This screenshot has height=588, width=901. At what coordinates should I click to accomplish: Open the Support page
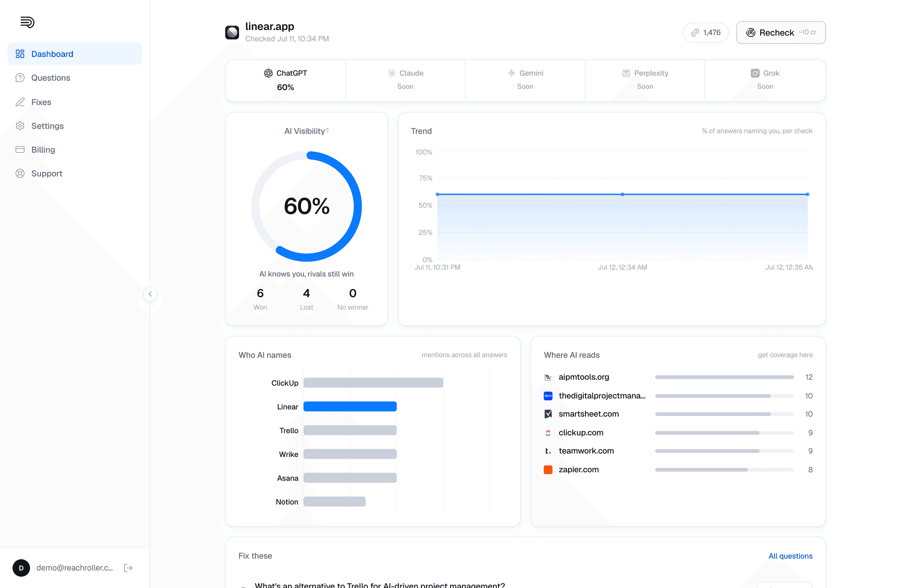click(74, 173)
